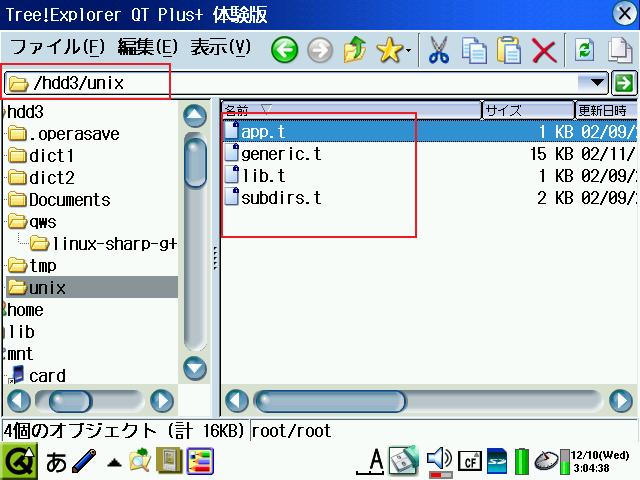Click the file list scroll-right arrow
Viewport: 640px width, 480px height.
click(621, 401)
